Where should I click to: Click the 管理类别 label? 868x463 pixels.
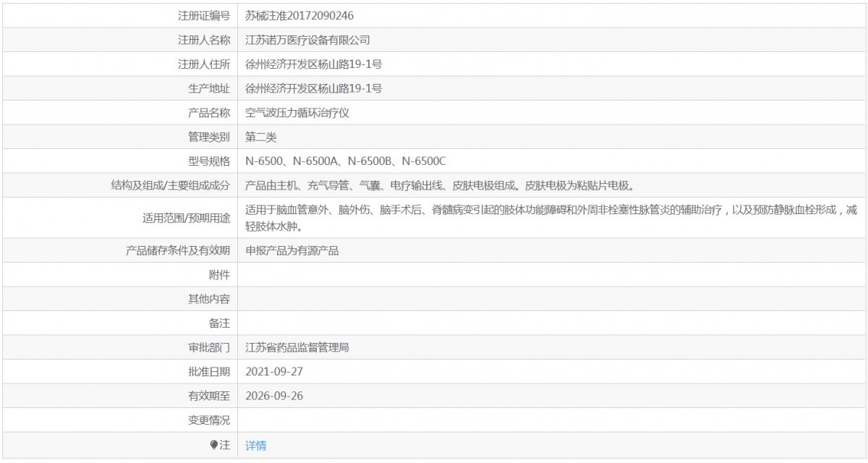click(x=209, y=137)
